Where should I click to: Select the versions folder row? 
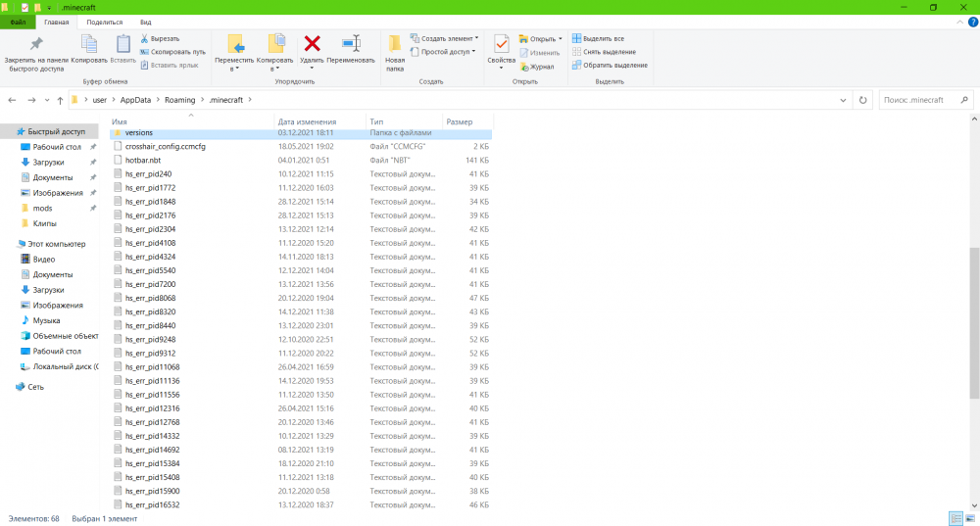tap(301, 133)
